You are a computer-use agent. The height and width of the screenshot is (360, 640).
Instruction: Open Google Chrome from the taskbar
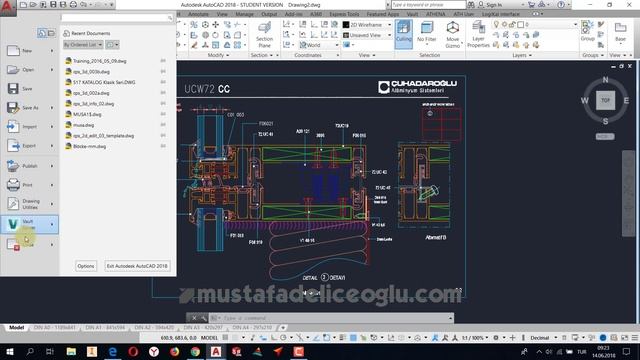(x=195, y=351)
